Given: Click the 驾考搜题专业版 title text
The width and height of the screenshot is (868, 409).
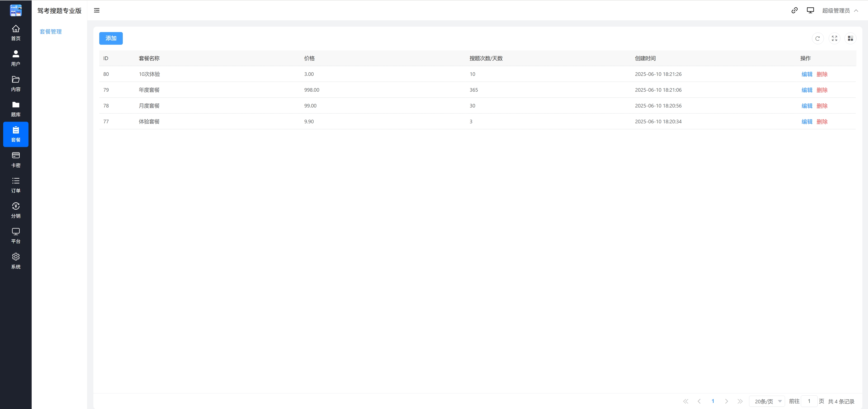Looking at the screenshot, I should tap(59, 10).
